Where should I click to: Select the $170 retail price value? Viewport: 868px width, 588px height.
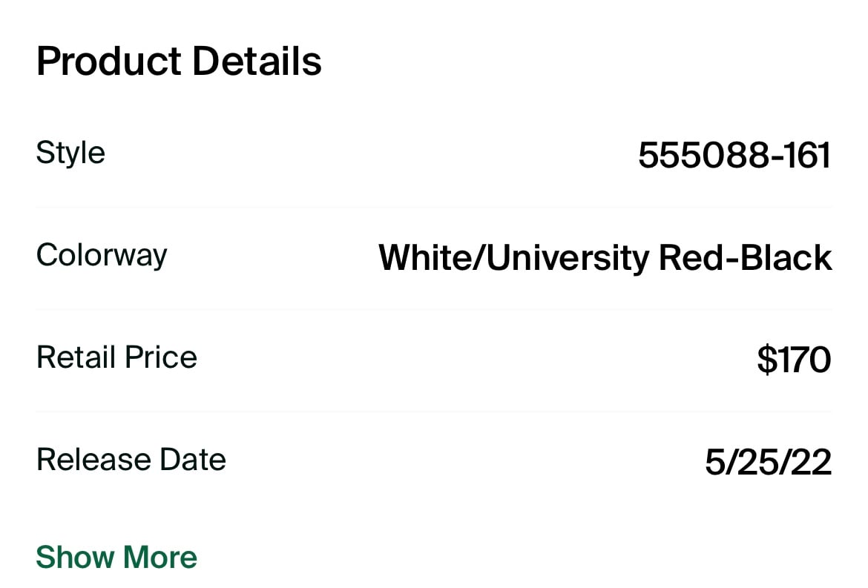coord(794,360)
